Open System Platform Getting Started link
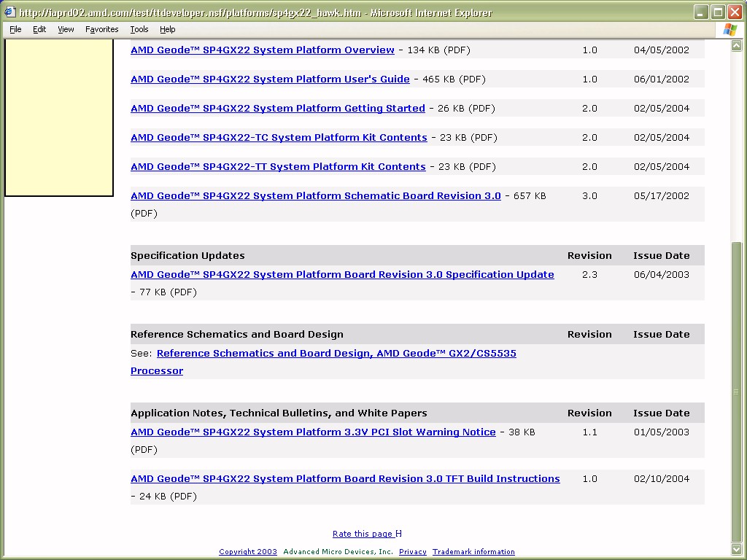Viewport: 747px width, 560px height. point(277,109)
